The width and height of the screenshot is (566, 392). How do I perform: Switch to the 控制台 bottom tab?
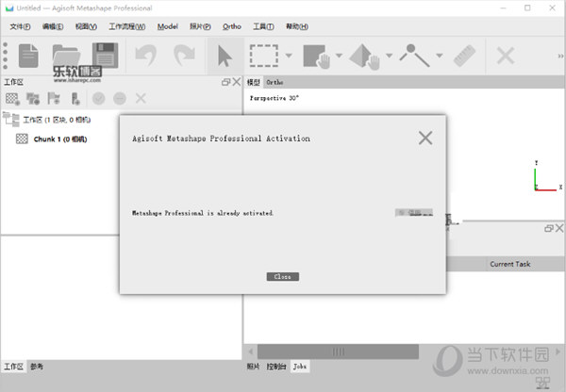276,367
